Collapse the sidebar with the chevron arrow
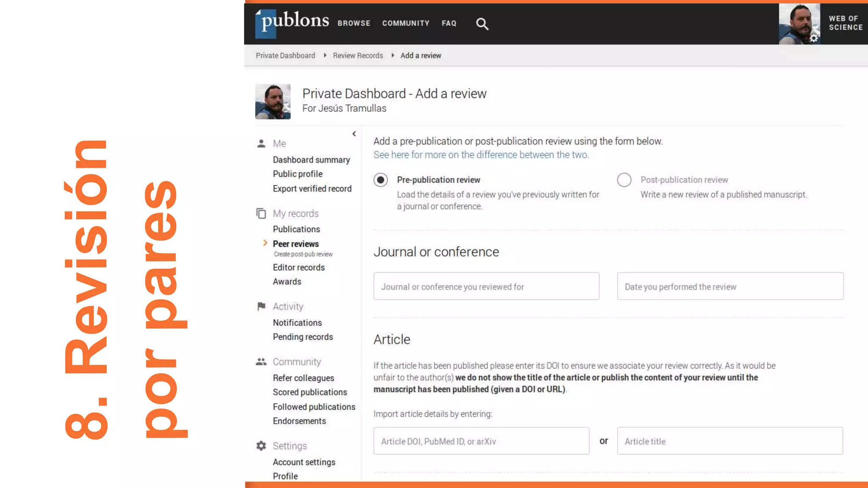The height and width of the screenshot is (488, 868). (354, 134)
